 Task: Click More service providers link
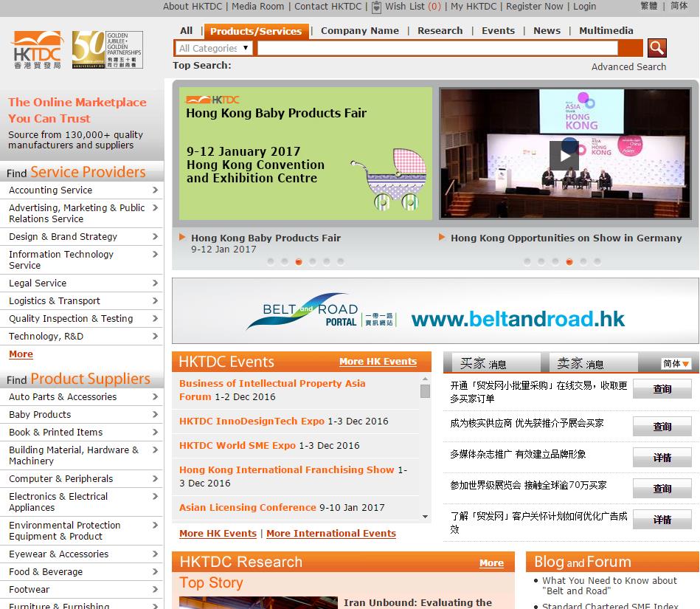coord(21,354)
